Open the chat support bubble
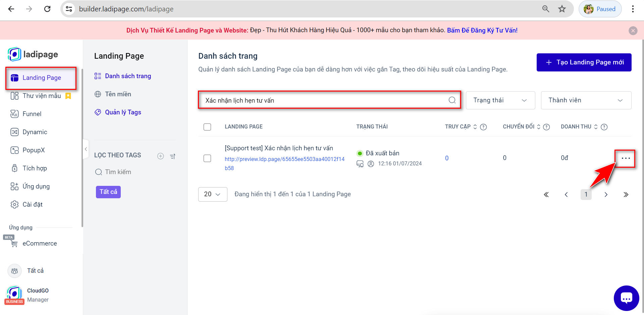 pos(627,298)
